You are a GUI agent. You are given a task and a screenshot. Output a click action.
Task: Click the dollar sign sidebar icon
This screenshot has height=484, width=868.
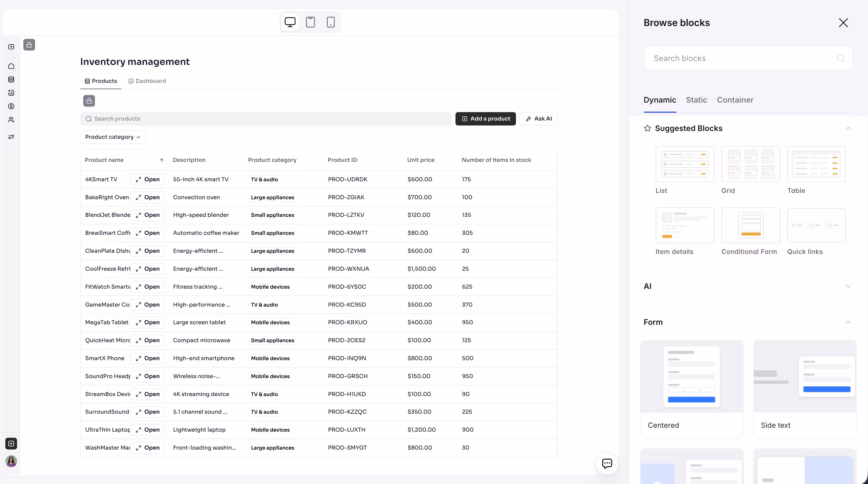(x=11, y=106)
